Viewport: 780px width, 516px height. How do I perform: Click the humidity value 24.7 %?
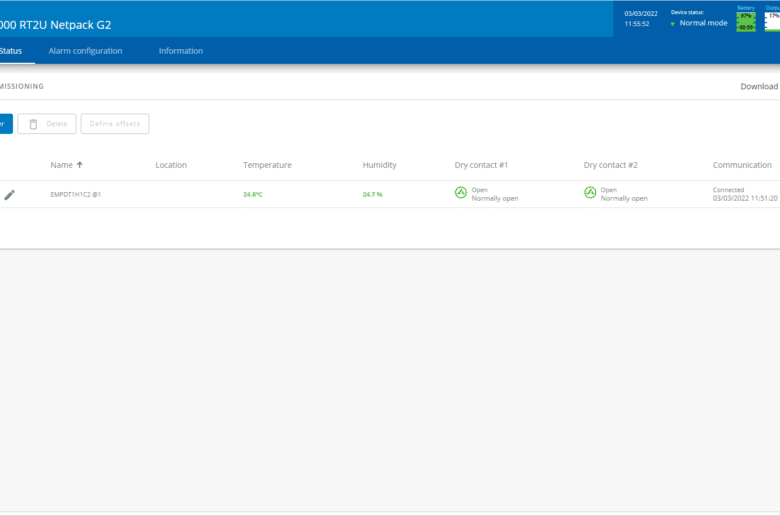(x=373, y=195)
